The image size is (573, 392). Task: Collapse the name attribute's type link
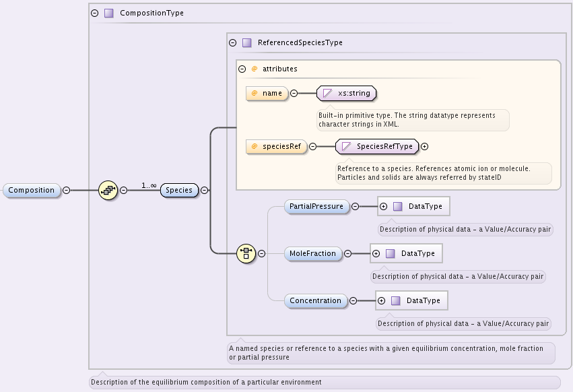click(x=294, y=93)
